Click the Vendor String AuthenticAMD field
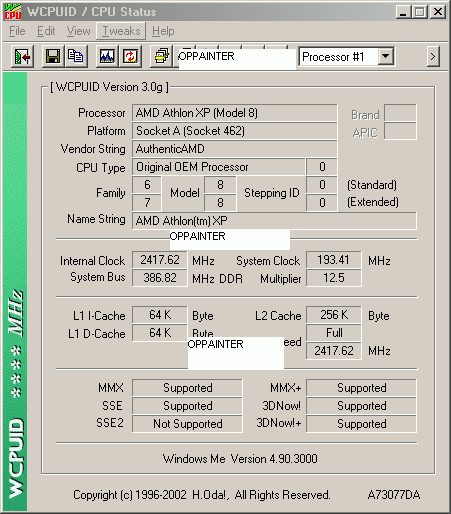 [x=235, y=149]
